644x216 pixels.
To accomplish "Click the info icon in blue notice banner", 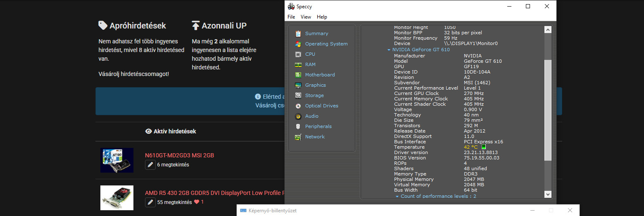I will 258,97.
